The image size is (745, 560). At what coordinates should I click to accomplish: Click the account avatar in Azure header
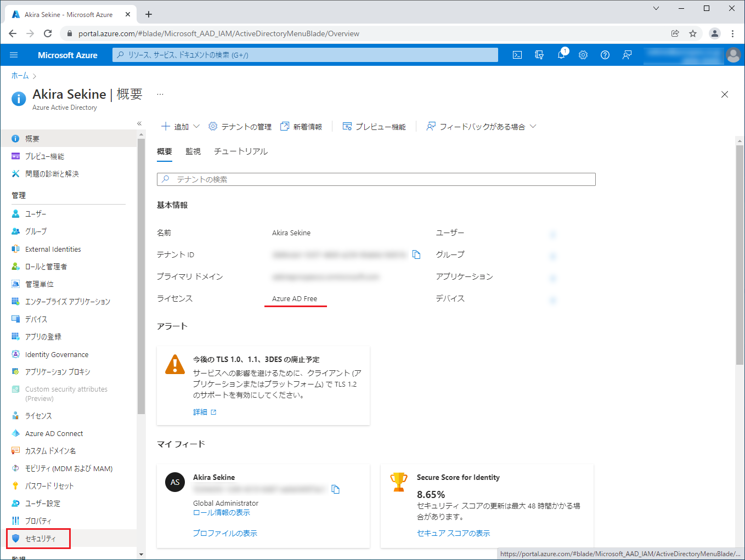(733, 55)
